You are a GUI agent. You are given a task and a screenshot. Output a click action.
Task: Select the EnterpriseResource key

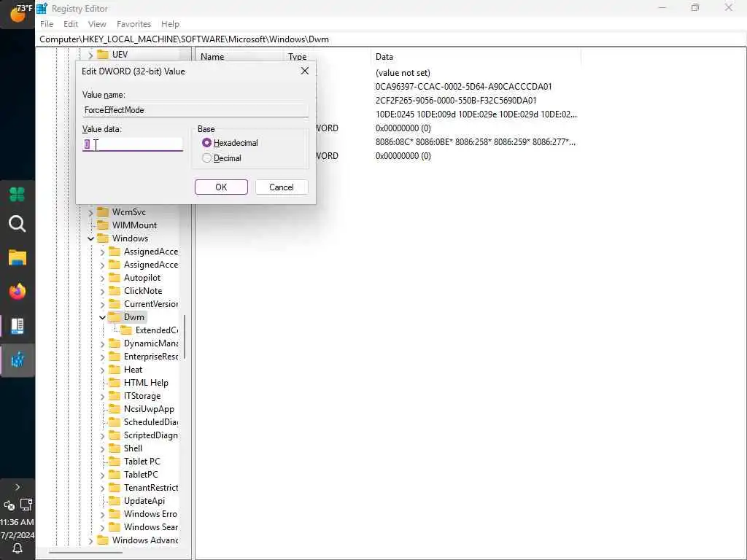click(150, 356)
